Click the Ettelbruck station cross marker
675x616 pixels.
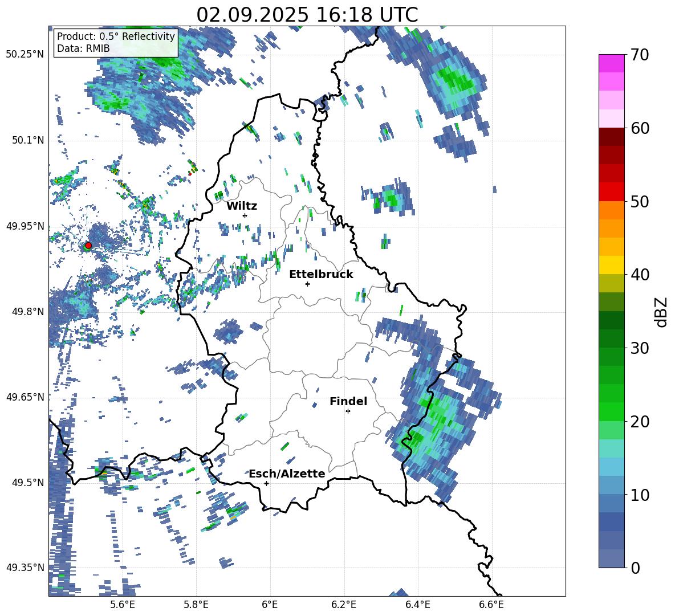coord(307,284)
